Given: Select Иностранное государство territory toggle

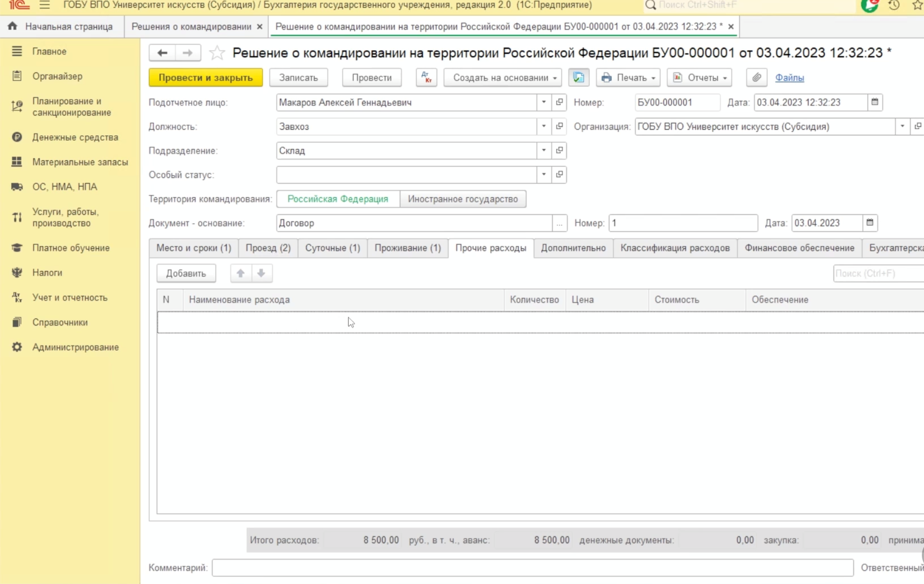Looking at the screenshot, I should pos(463,199).
